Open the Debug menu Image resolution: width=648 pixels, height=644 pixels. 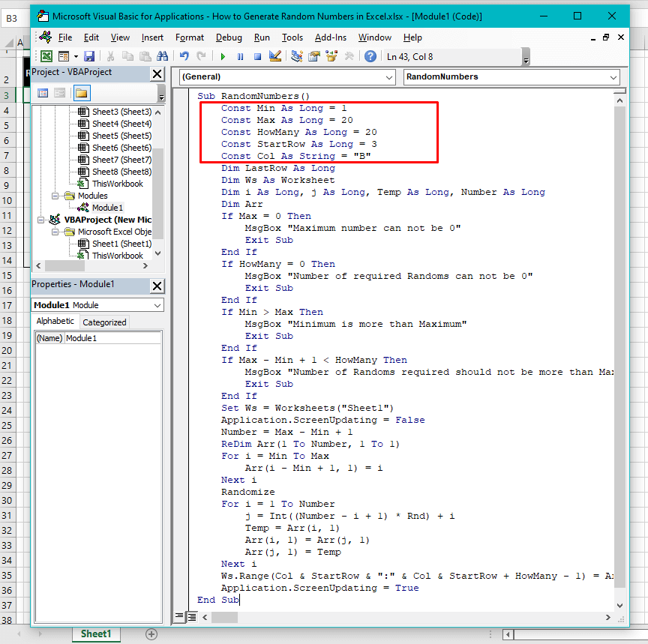[229, 37]
